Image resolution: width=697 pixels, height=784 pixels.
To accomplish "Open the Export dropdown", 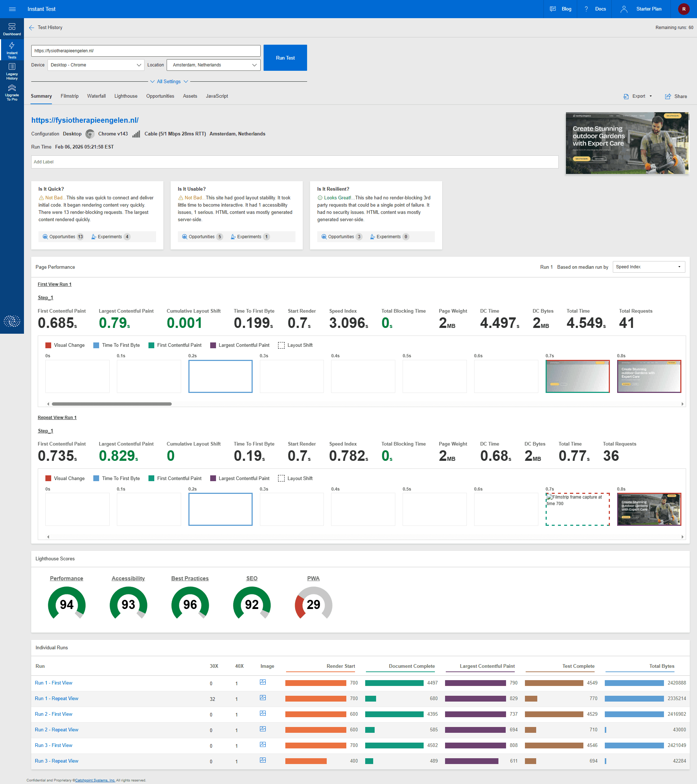I will pyautogui.click(x=638, y=96).
